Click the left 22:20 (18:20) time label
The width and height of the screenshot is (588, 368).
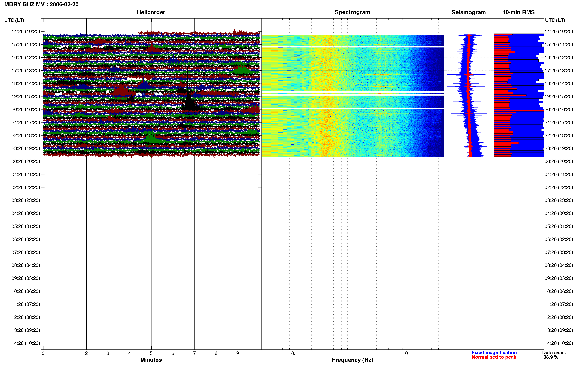[26, 135]
